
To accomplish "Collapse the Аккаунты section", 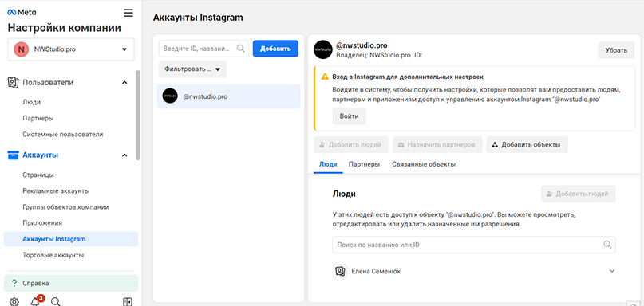I will (124, 155).
